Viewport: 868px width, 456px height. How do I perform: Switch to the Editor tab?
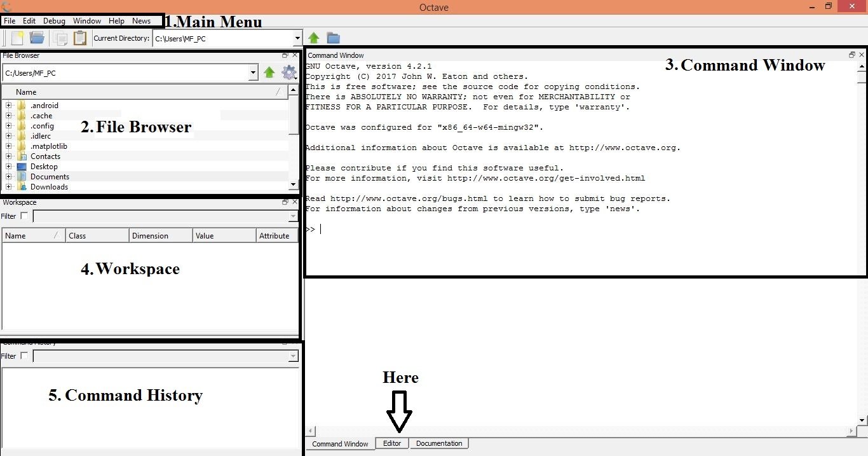tap(392, 443)
